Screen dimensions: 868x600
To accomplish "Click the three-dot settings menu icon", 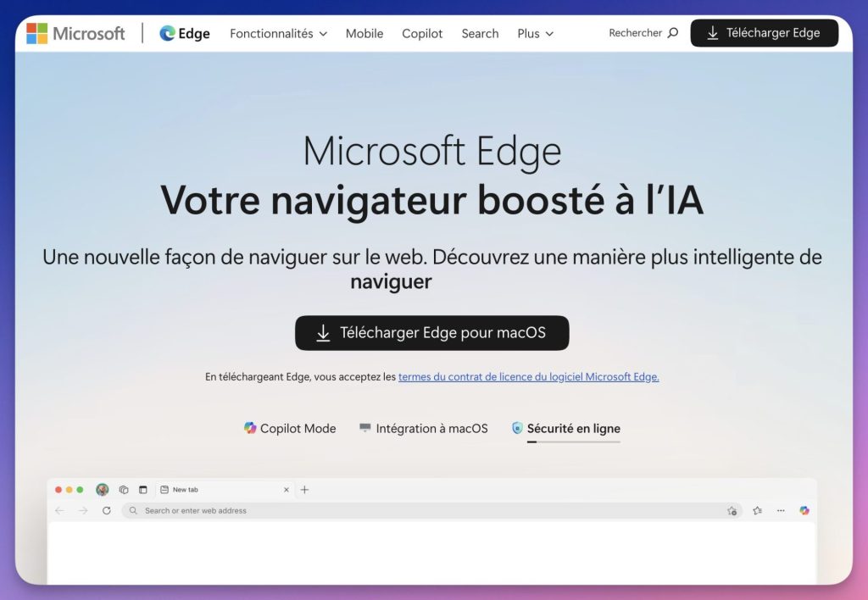I will [x=781, y=510].
